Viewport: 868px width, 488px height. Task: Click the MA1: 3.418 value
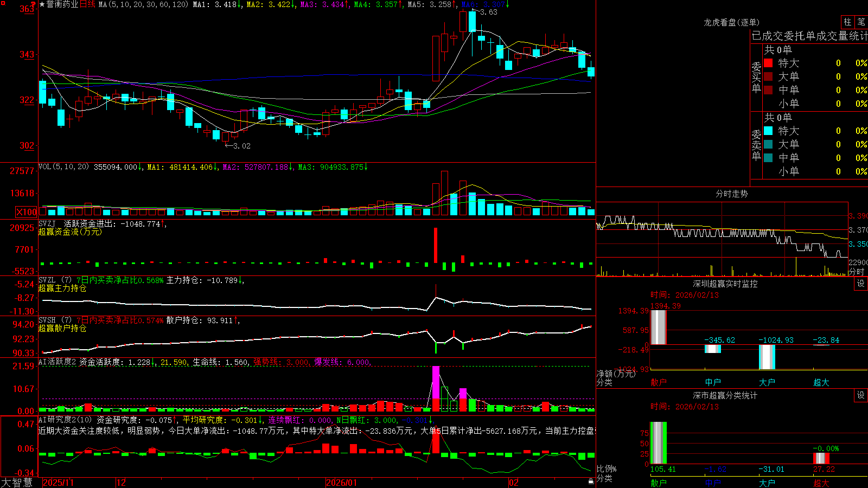point(215,4)
